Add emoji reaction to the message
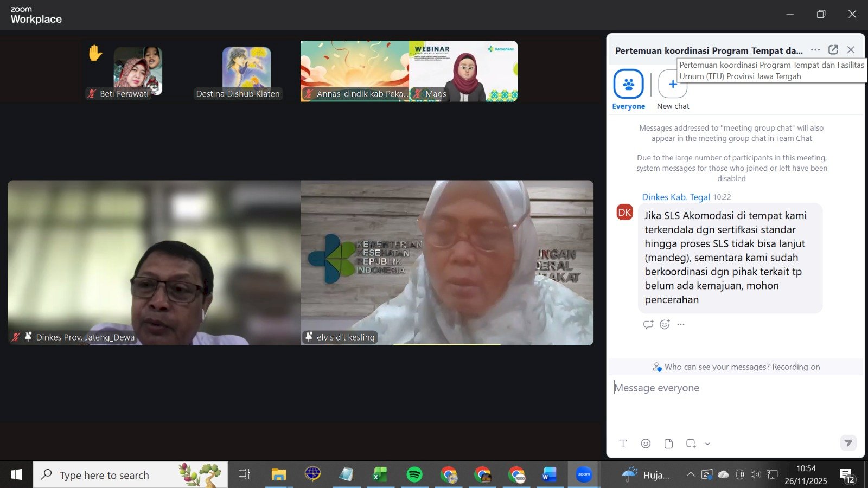The width and height of the screenshot is (868, 488). [665, 324]
